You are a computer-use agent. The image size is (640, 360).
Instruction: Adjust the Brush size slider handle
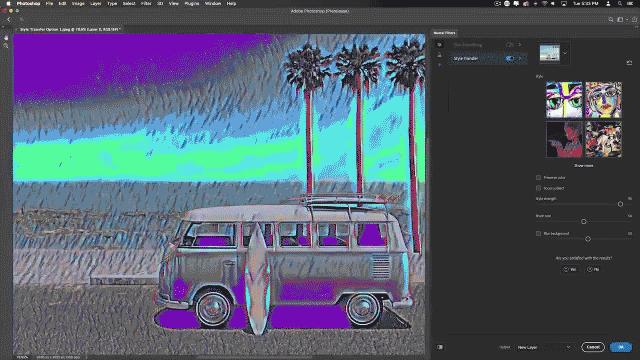point(584,221)
